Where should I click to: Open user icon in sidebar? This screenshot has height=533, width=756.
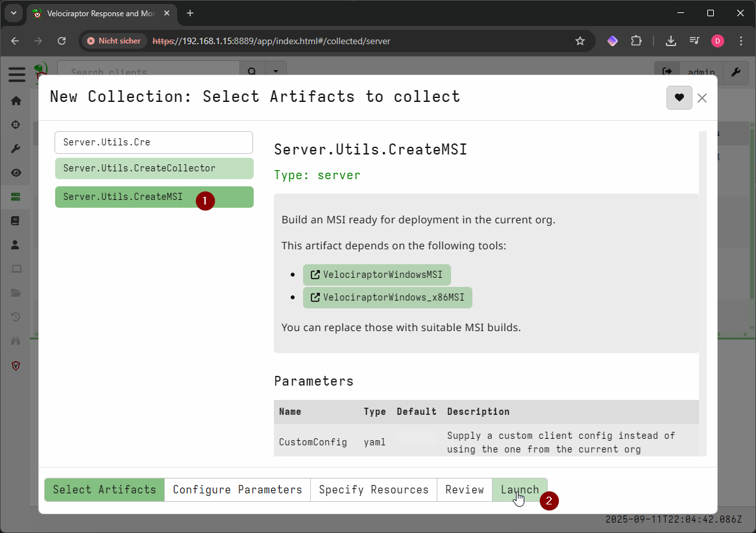(16, 245)
